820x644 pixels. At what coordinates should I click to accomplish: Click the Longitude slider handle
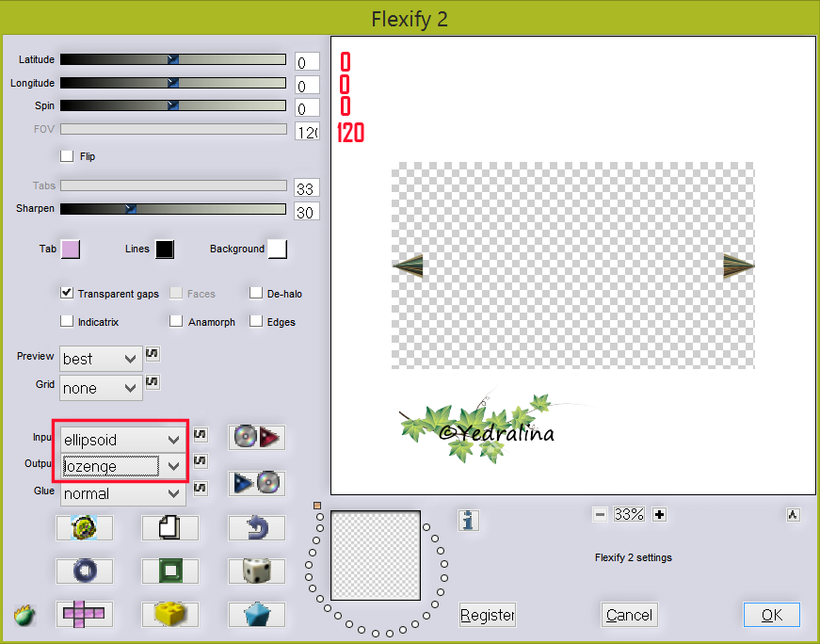click(173, 83)
